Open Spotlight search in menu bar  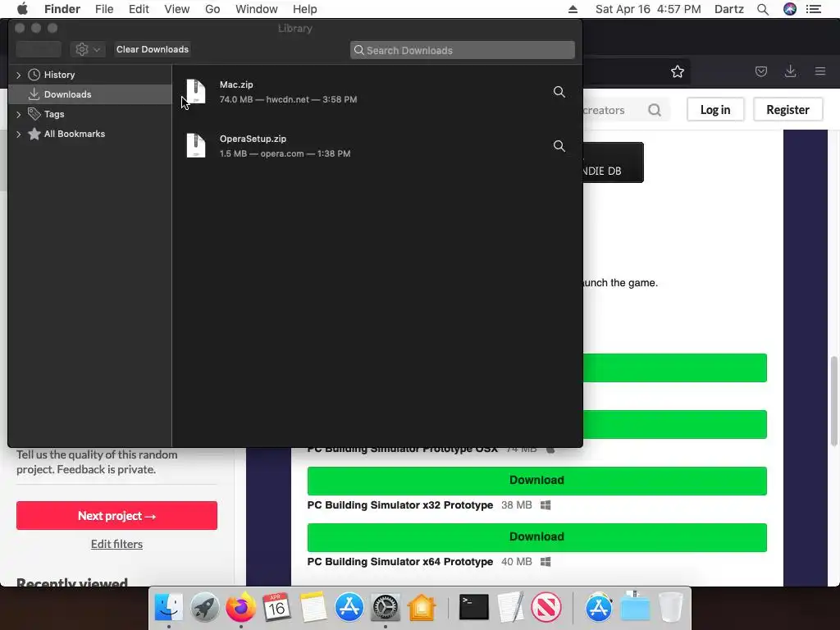763,9
